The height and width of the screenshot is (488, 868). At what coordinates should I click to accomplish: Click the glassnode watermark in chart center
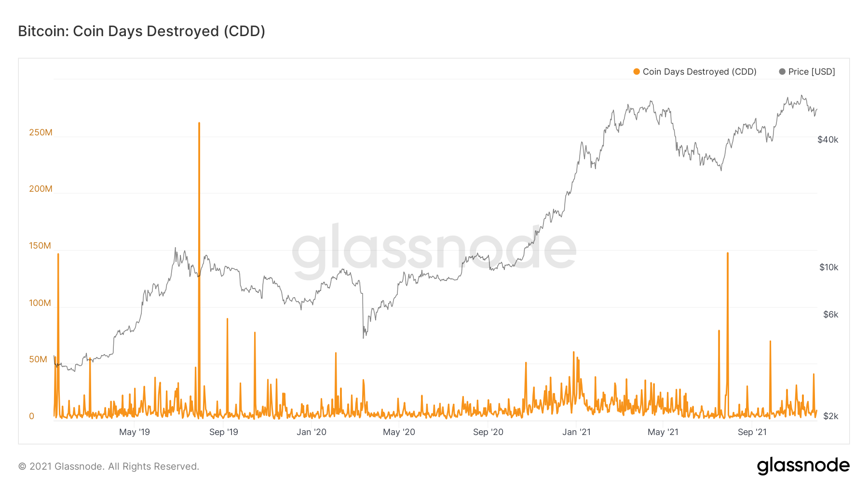point(434,251)
